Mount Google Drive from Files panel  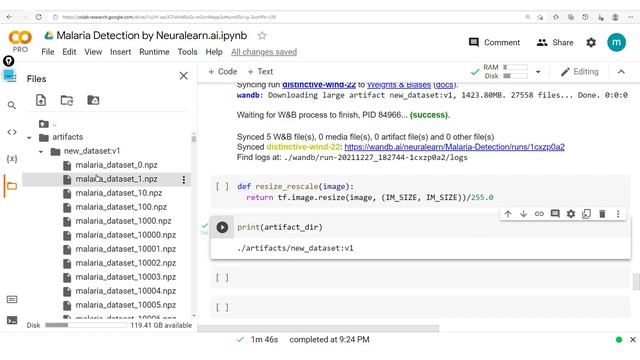(93, 100)
